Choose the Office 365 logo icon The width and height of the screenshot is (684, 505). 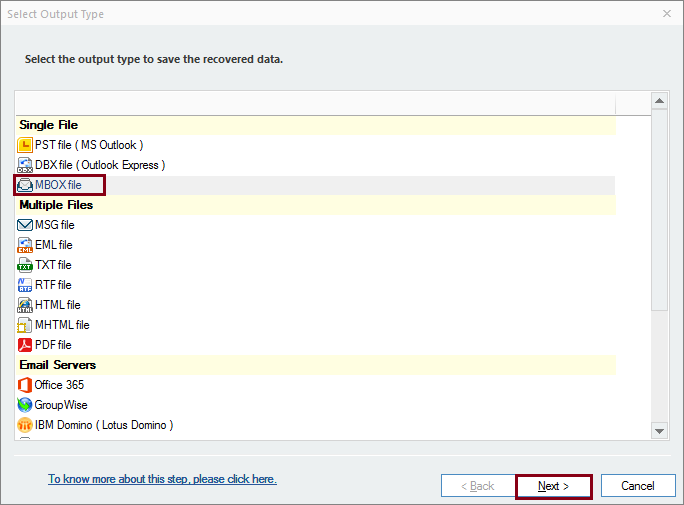tap(25, 385)
